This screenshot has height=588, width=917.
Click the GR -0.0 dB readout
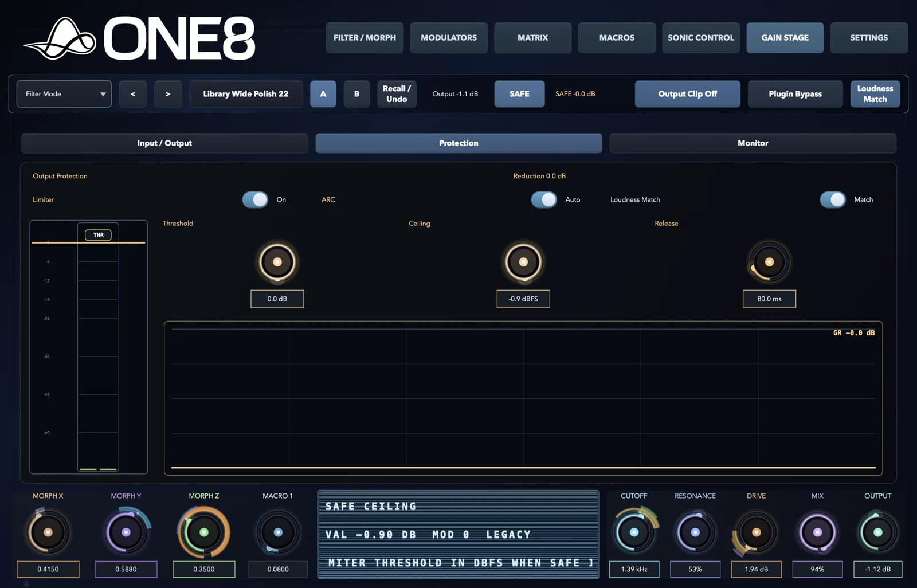pyautogui.click(x=854, y=333)
